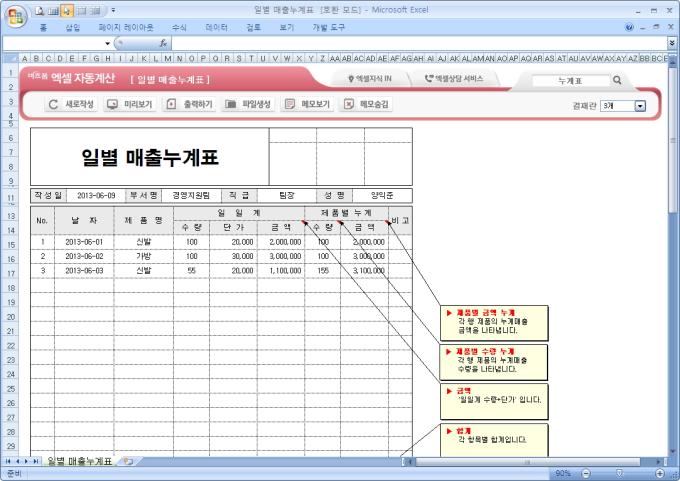Viewport: 680px width, 481px height.
Task: Click the zoom slider thumb
Action: point(619,473)
